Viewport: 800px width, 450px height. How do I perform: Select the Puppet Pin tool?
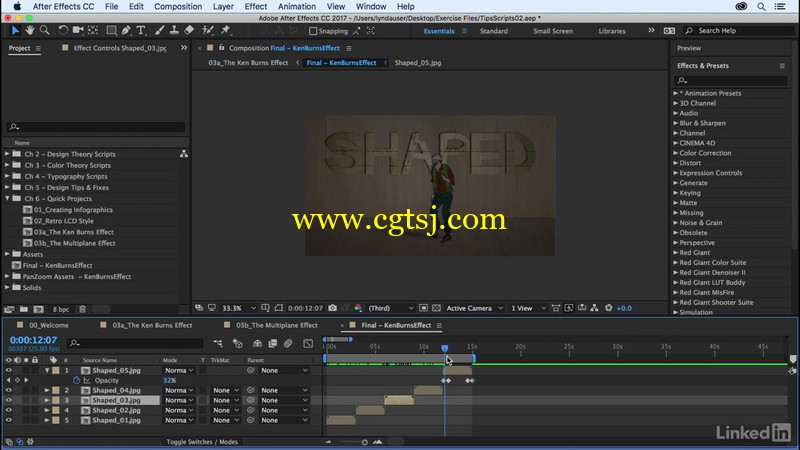[x=225, y=31]
